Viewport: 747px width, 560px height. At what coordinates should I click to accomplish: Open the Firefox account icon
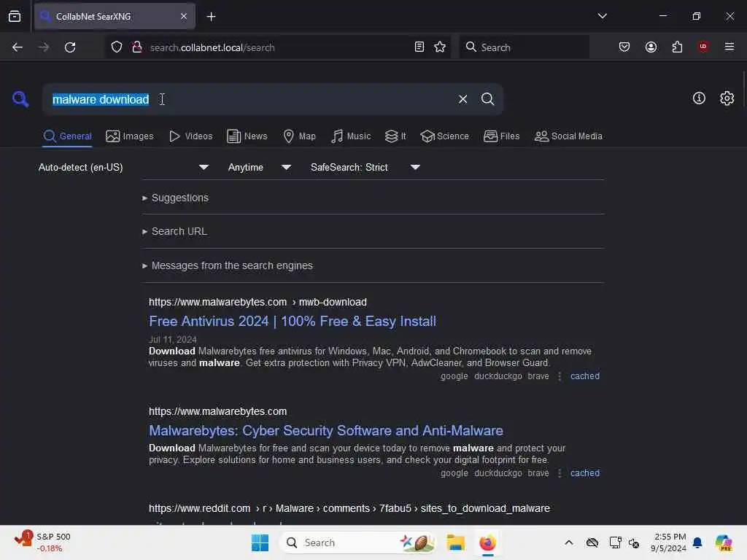651,47
